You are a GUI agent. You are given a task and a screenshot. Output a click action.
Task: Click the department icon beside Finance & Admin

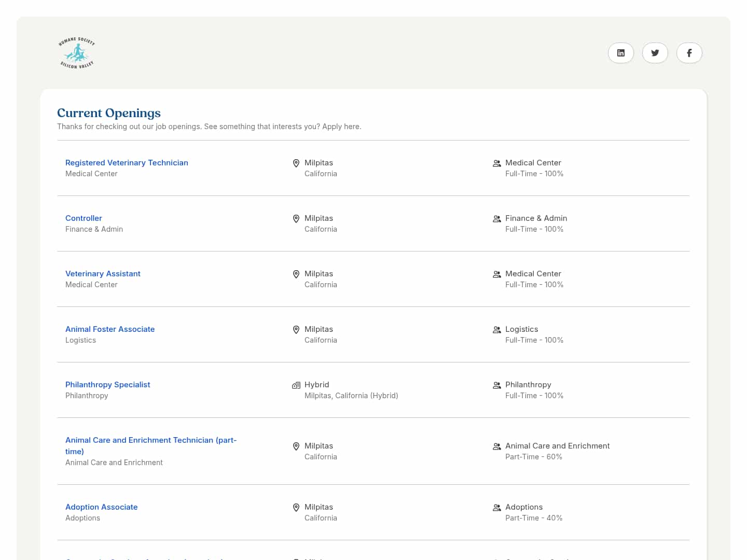coord(496,219)
